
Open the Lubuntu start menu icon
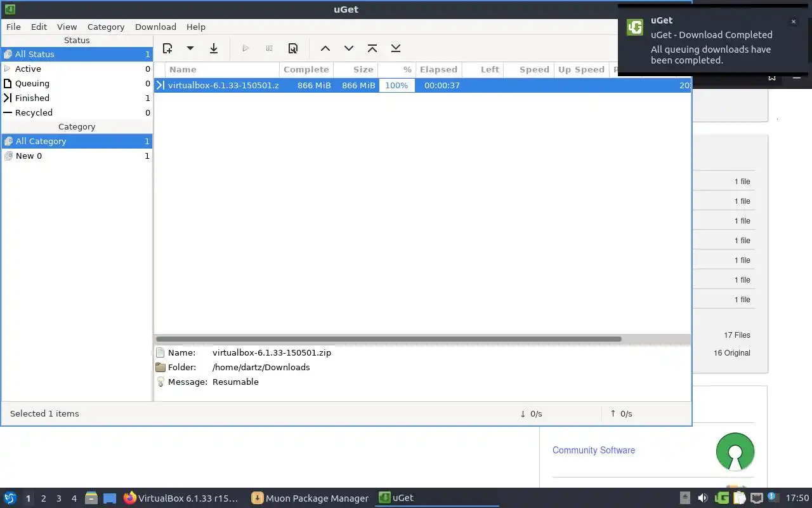coord(10,498)
